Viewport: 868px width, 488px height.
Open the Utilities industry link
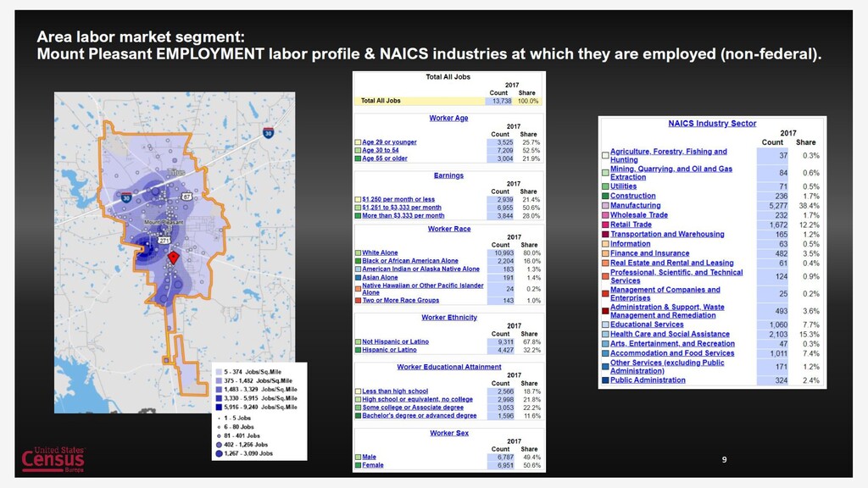tap(623, 186)
